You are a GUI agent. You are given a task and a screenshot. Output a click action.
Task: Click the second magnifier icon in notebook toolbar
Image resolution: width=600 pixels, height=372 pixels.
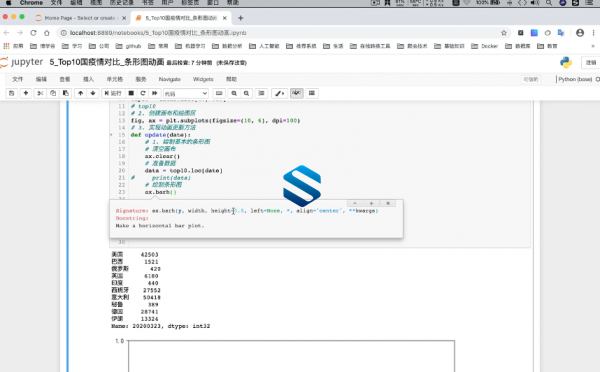[246, 93]
